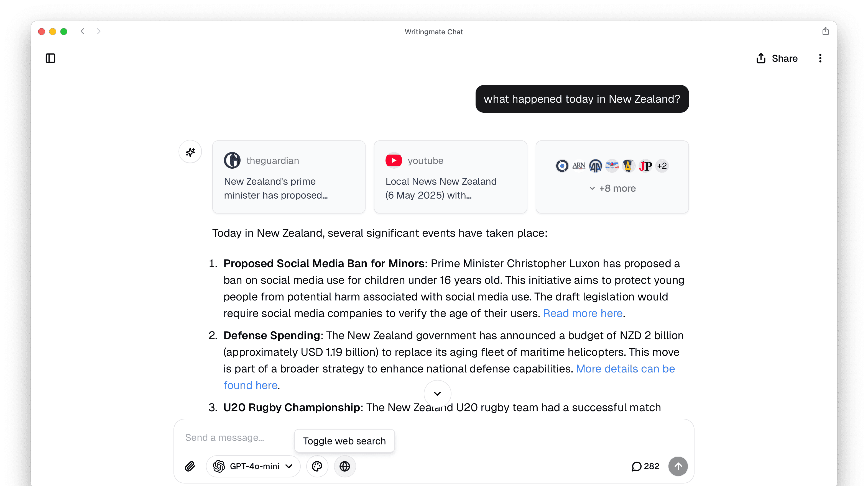
Task: Expand the +8 more sources list
Action: pyautogui.click(x=612, y=188)
